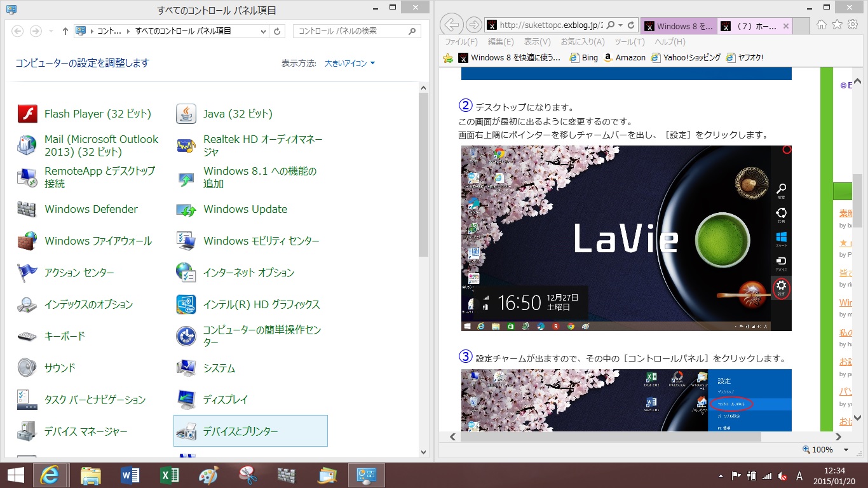Image resolution: width=868 pixels, height=488 pixels.
Task: Open IE favorites star icon
Action: pos(837,24)
